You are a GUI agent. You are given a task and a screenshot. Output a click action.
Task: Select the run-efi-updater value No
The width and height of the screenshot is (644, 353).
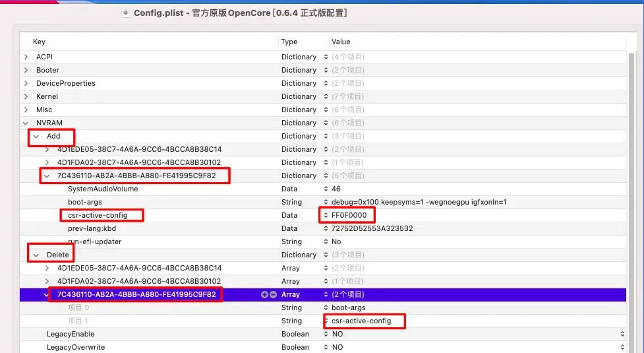(336, 241)
